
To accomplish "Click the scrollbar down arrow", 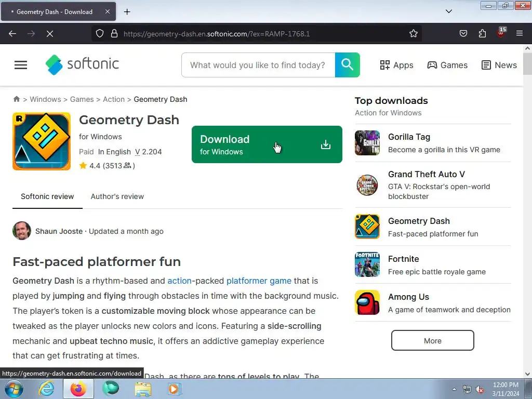I will (x=528, y=374).
